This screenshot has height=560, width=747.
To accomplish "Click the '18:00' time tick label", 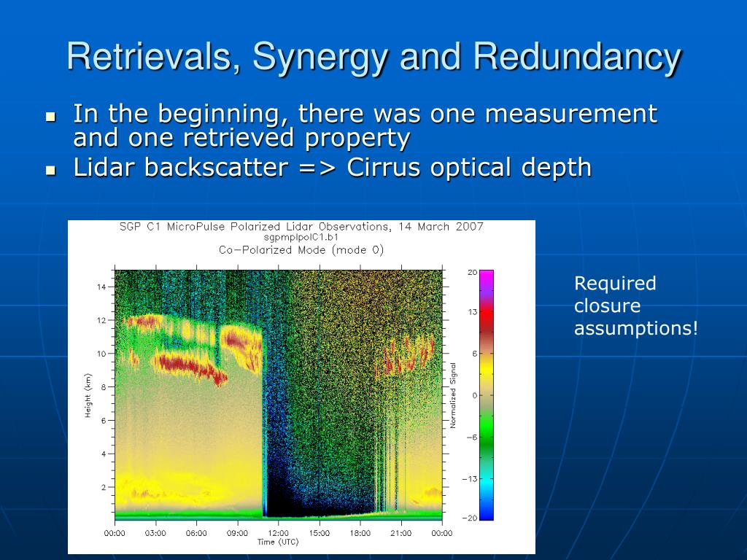I will [x=360, y=533].
